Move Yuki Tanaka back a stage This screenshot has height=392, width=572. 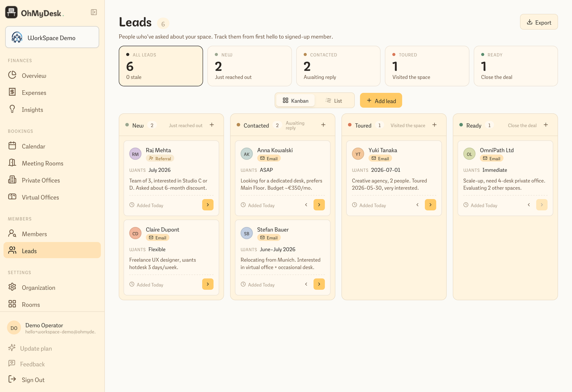pyautogui.click(x=417, y=205)
